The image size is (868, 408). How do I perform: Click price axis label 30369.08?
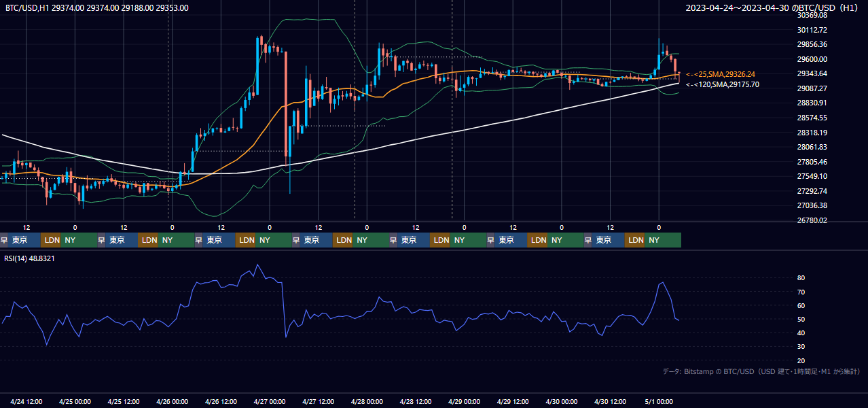coord(812,15)
